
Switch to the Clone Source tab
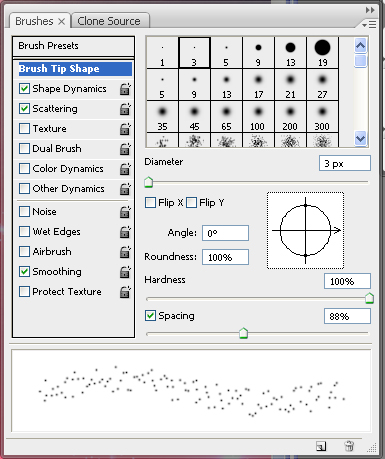point(110,21)
